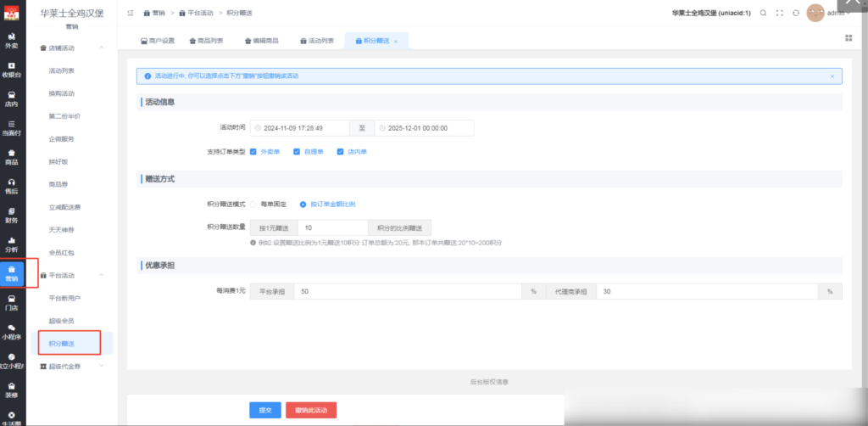The image size is (868, 426).
Task: Select the 按订单金额比例 radio option
Action: [x=303, y=204]
